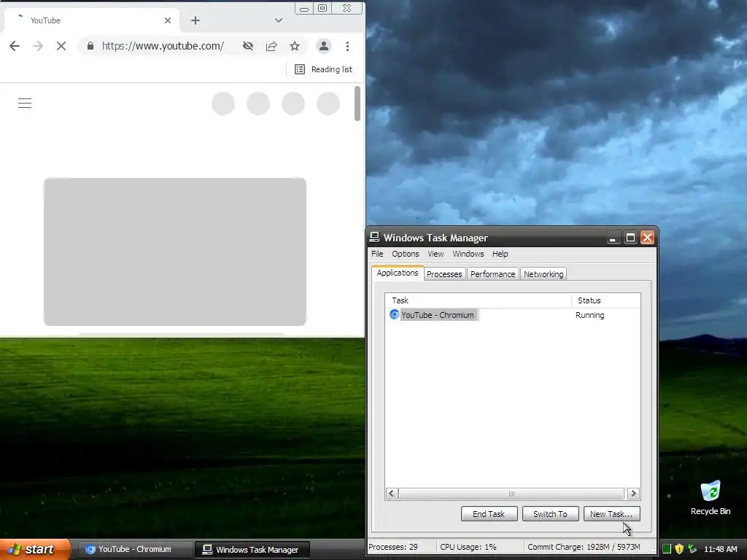Switch to the Performance tab
The height and width of the screenshot is (560, 747).
(x=492, y=274)
